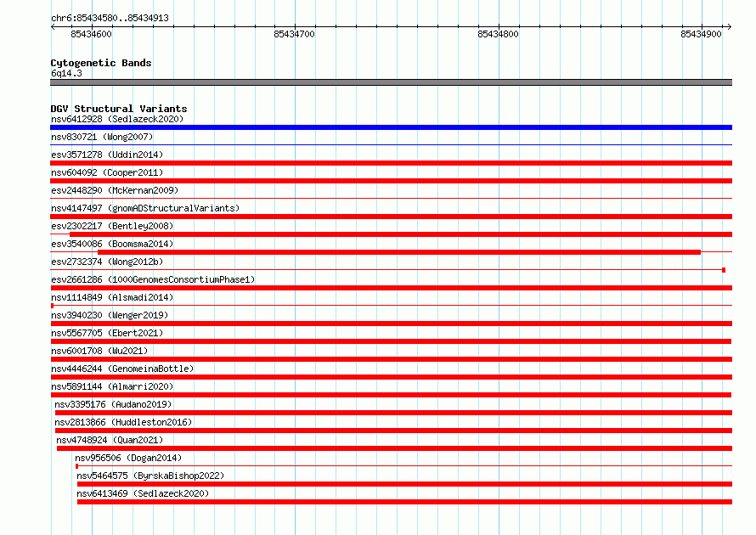Click the nsv3395176 (Audano2019) label
Image resolution: width=756 pixels, height=535 pixels.
click(113, 404)
